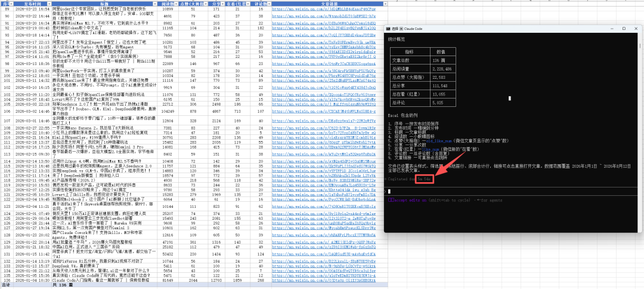Screen dimensions: 644x289
Task: Open the 评论数 column filter dropdown
Action: [x=268, y=4]
